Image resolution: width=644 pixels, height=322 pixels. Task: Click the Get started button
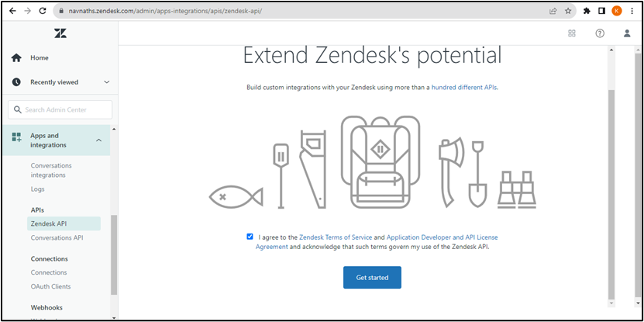pyautogui.click(x=372, y=277)
